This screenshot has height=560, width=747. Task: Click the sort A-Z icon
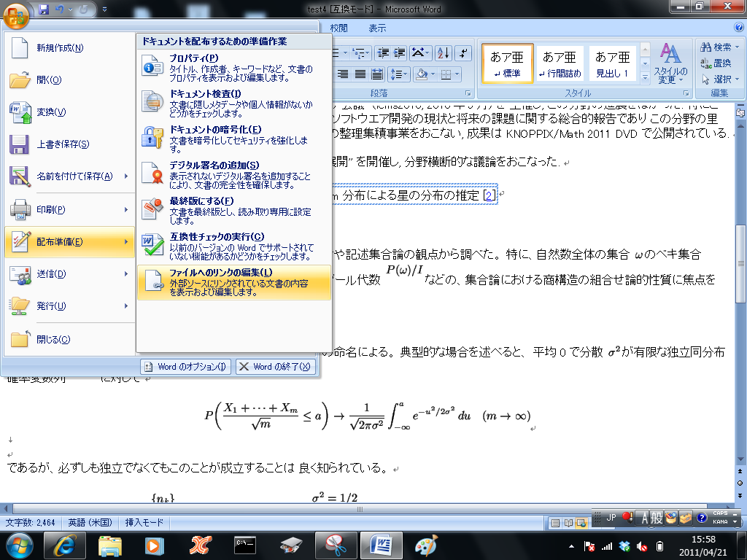click(444, 52)
